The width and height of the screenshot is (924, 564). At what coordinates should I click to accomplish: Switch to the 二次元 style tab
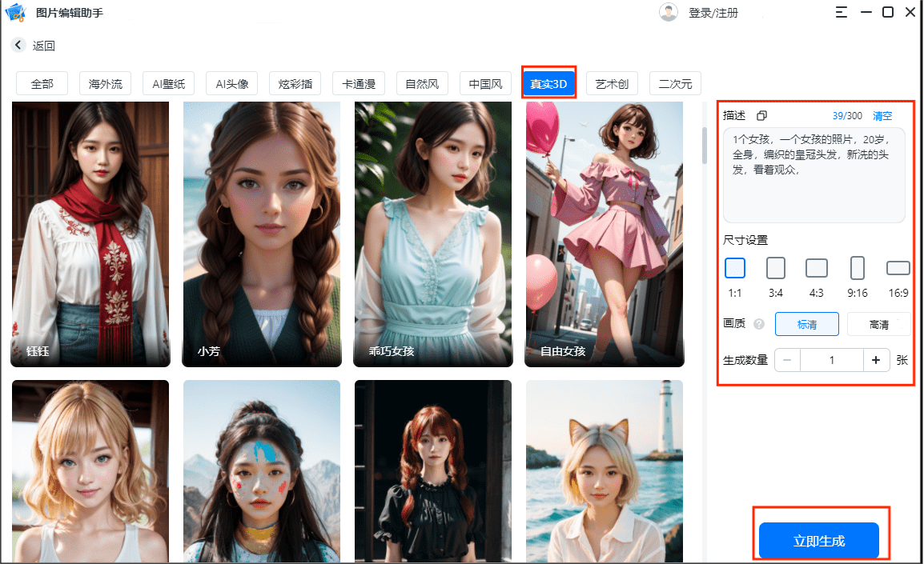675,84
